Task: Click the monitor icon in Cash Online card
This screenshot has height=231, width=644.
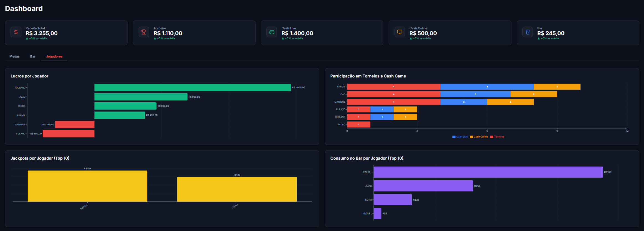Action: coord(399,32)
